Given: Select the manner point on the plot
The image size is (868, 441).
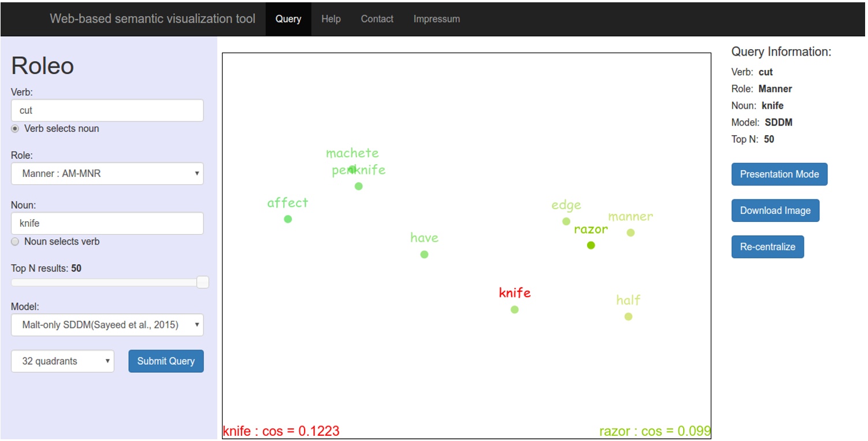Looking at the screenshot, I should [x=629, y=232].
